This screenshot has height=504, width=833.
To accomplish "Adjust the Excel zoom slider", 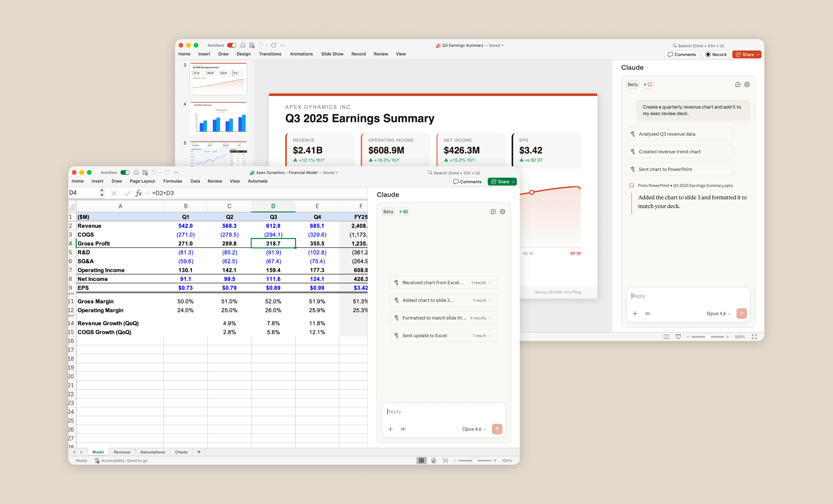I will [x=475, y=460].
